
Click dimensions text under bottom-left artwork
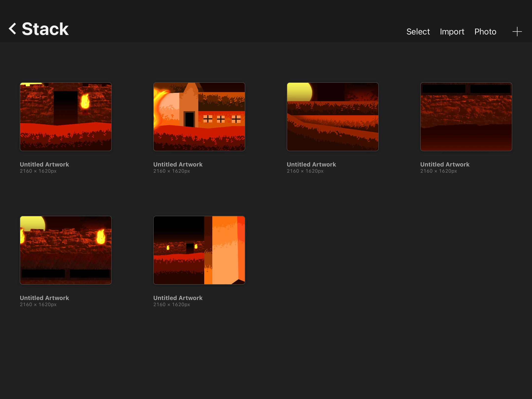click(x=38, y=304)
